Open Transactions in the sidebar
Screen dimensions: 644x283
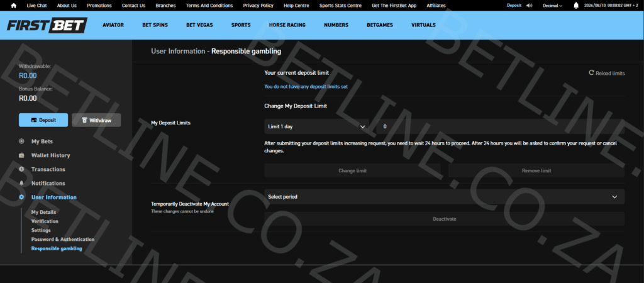pyautogui.click(x=48, y=169)
